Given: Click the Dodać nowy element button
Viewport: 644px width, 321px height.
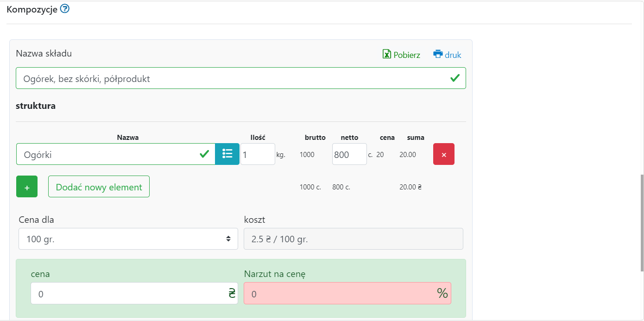Looking at the screenshot, I should pyautogui.click(x=99, y=187).
